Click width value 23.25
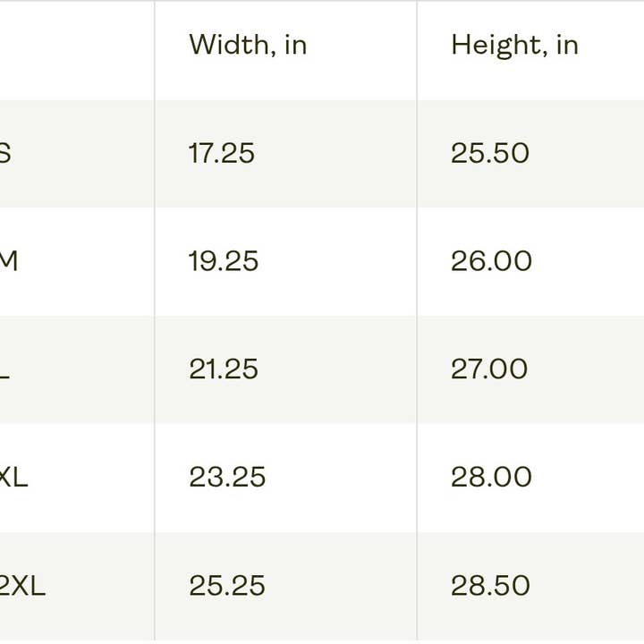This screenshot has height=644, width=644. pyautogui.click(x=227, y=477)
